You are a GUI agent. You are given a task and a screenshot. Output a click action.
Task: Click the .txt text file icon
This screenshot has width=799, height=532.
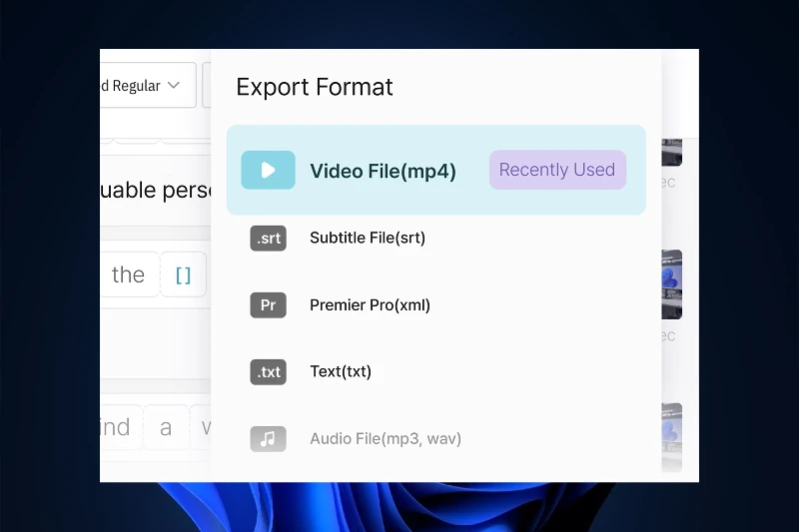[x=268, y=372]
